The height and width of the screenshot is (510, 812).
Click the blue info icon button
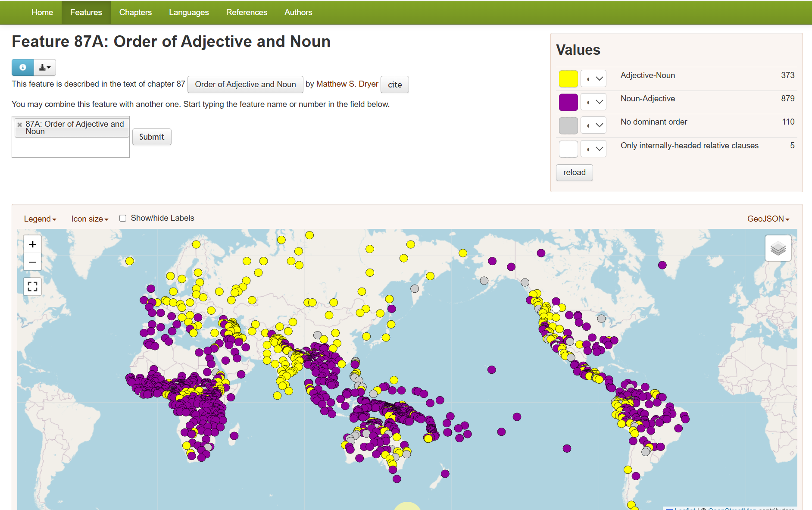pos(22,67)
